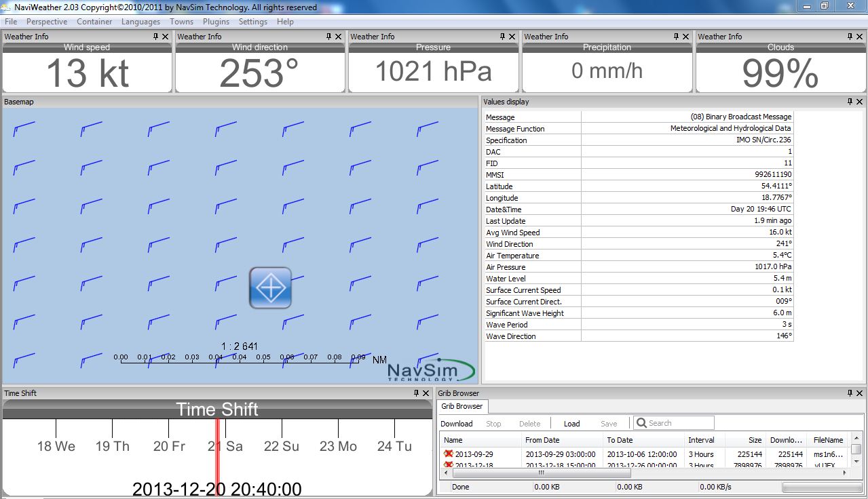Select the 2013-09-29 03:00:00 From Date cell
The height and width of the screenshot is (499, 868).
[x=561, y=454]
